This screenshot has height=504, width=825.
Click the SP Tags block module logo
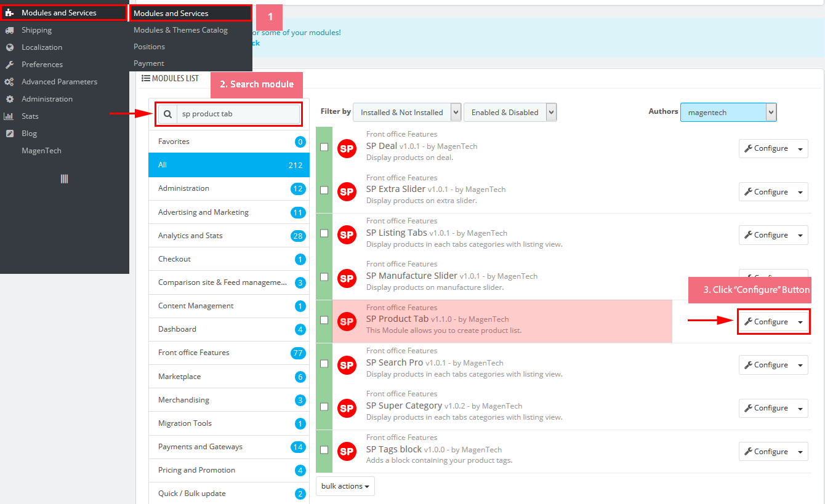[347, 452]
